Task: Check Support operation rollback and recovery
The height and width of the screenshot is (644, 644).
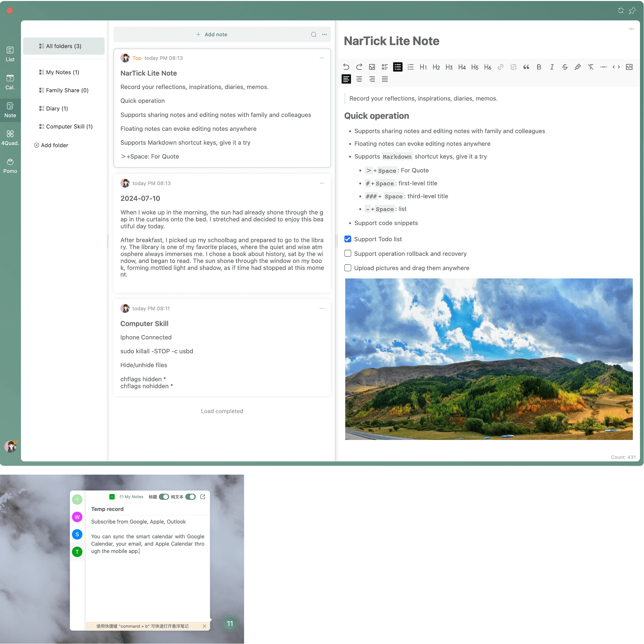Action: click(348, 253)
